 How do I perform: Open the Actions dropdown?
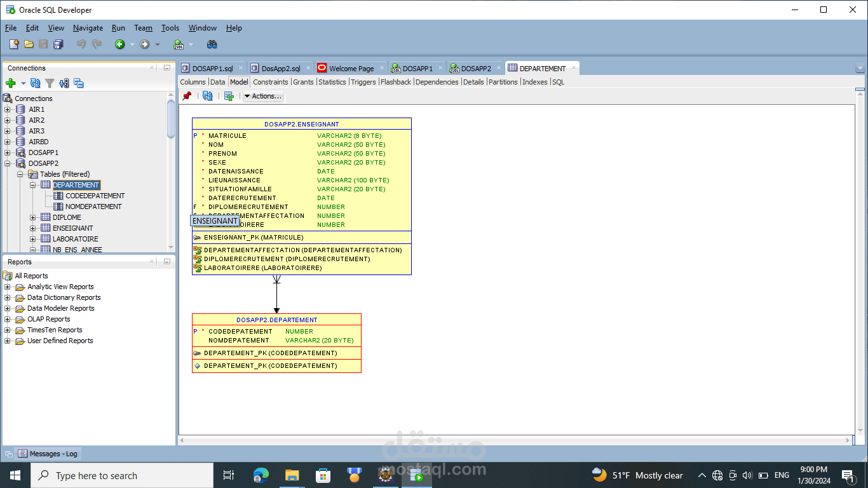click(x=262, y=96)
